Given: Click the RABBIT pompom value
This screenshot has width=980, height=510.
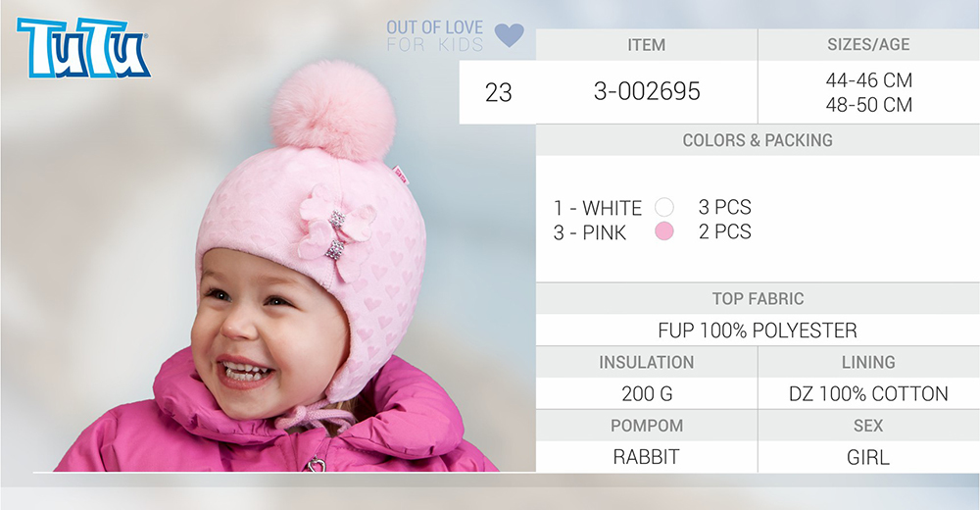Looking at the screenshot, I should (646, 457).
